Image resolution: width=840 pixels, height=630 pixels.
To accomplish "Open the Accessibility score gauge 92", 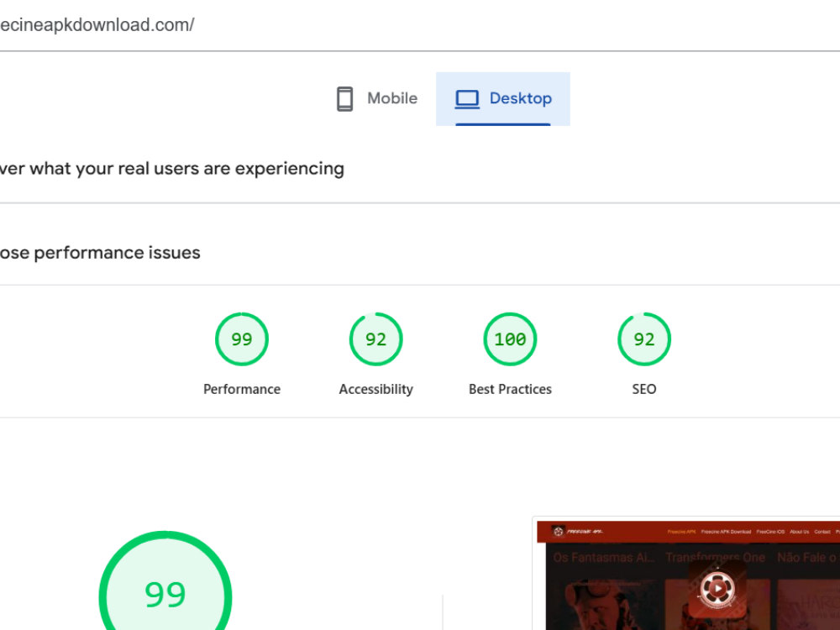I will (376, 339).
